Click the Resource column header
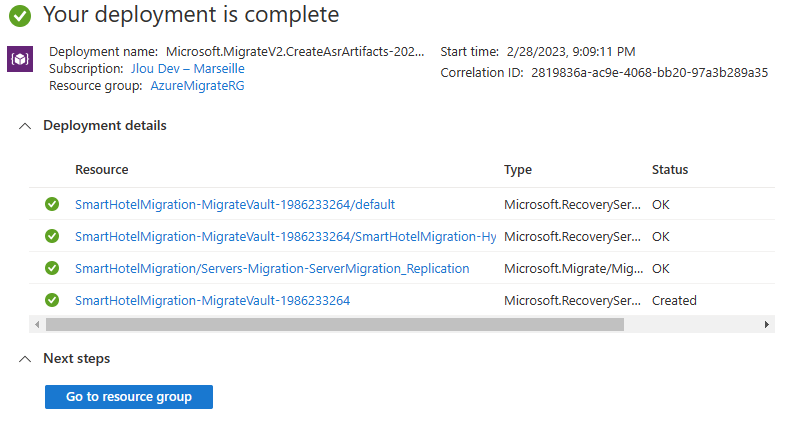 click(102, 170)
